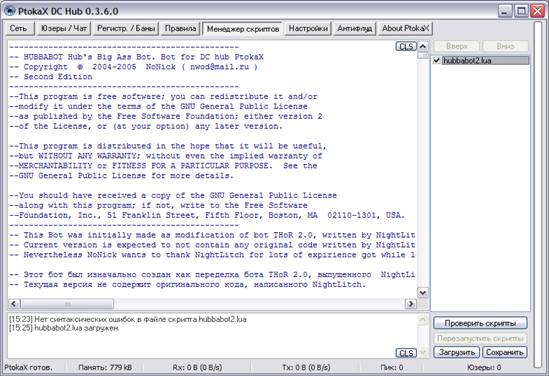Screen dimensions: 549x376
Task: Click log line 'hubbabot2.lua загружен'
Action: pos(64,328)
